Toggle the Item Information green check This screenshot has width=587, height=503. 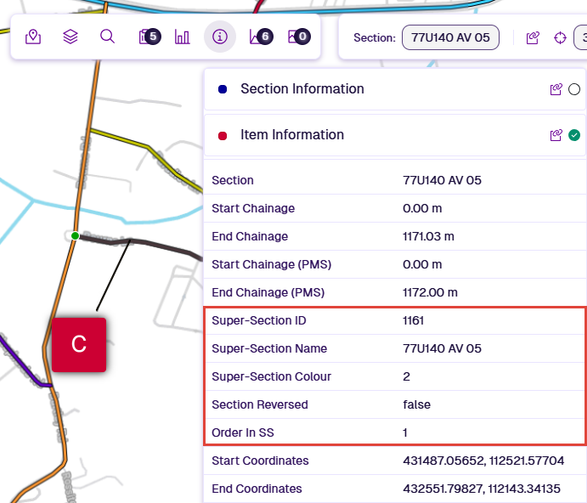(574, 135)
